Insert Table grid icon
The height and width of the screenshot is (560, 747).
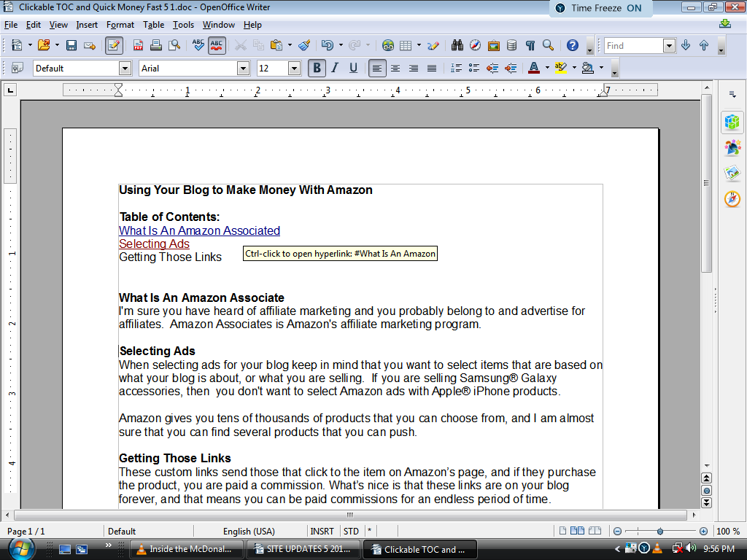coord(406,45)
